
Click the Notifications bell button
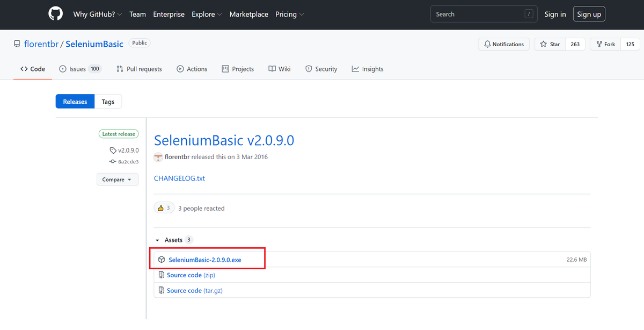pos(504,44)
